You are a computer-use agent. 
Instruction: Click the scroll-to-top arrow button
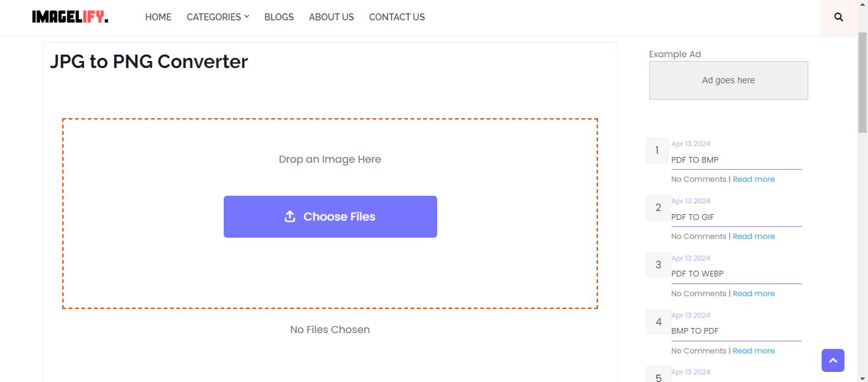[832, 360]
